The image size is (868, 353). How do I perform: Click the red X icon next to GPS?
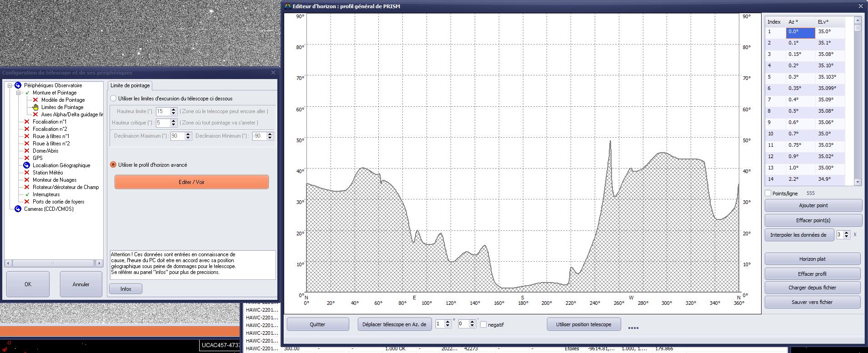point(26,158)
